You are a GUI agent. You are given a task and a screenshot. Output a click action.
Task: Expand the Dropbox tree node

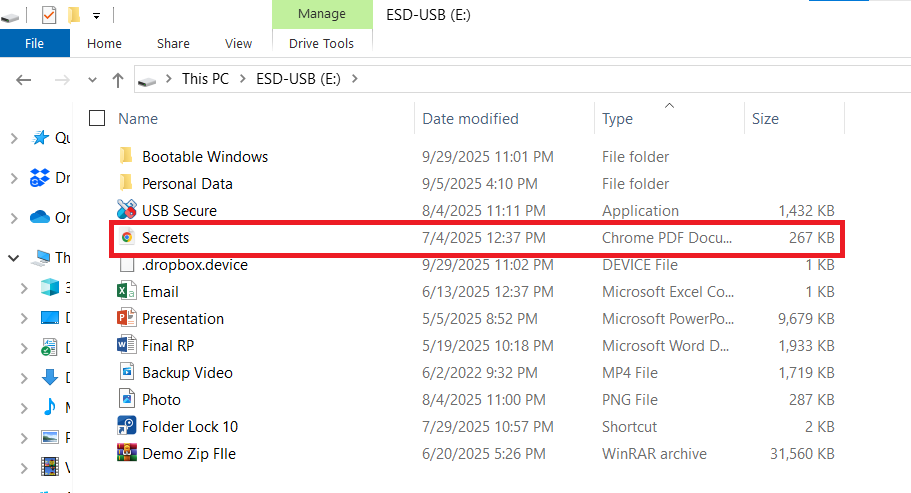pyautogui.click(x=14, y=178)
